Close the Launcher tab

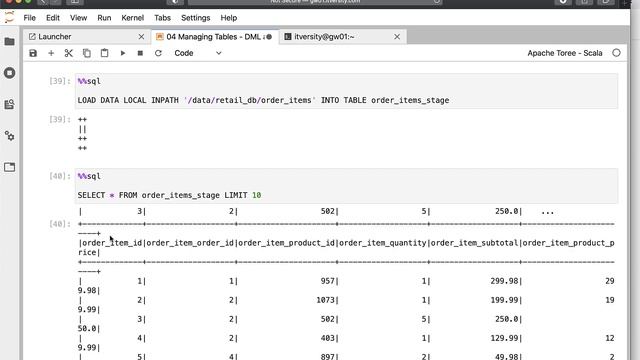coord(141,37)
